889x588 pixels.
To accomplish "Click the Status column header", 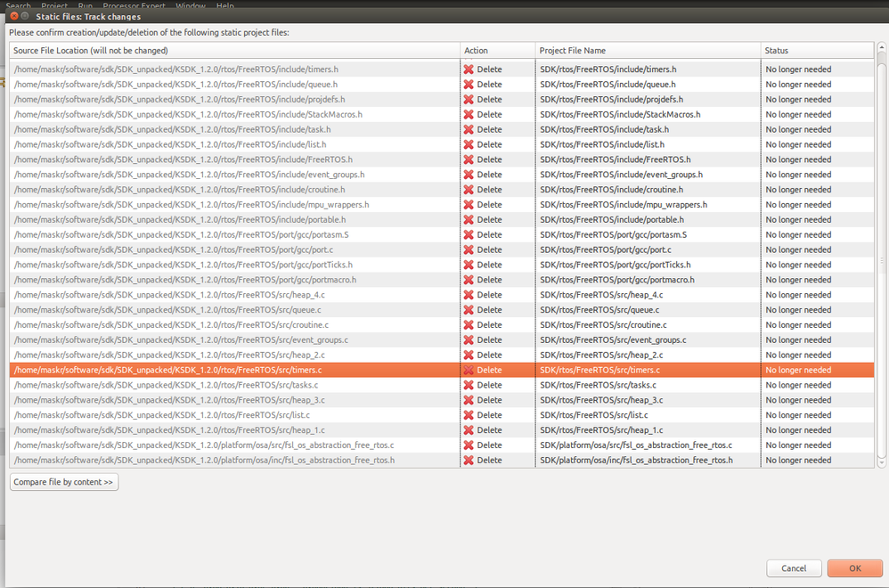I will click(817, 51).
